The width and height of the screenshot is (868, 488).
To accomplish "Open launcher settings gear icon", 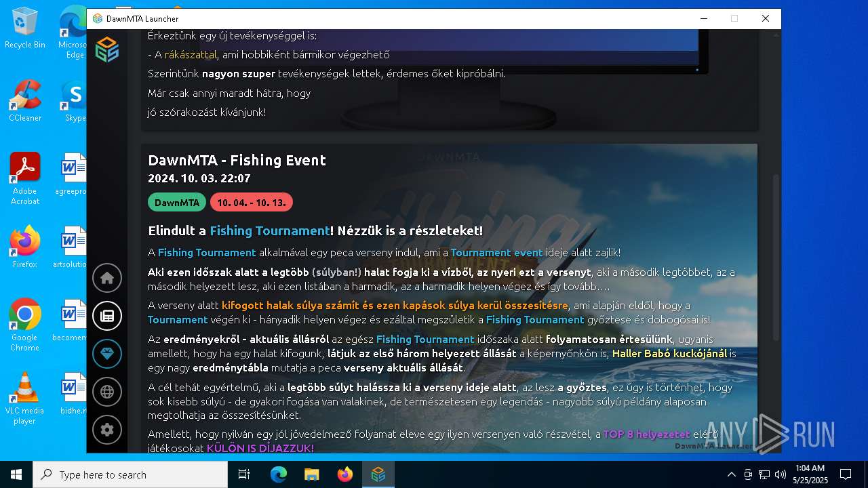I will (107, 430).
